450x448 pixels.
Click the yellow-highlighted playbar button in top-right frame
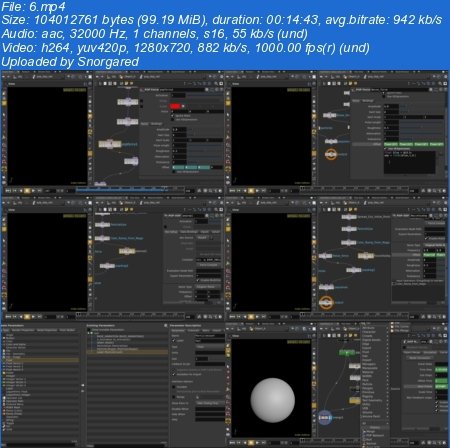[x=251, y=191]
